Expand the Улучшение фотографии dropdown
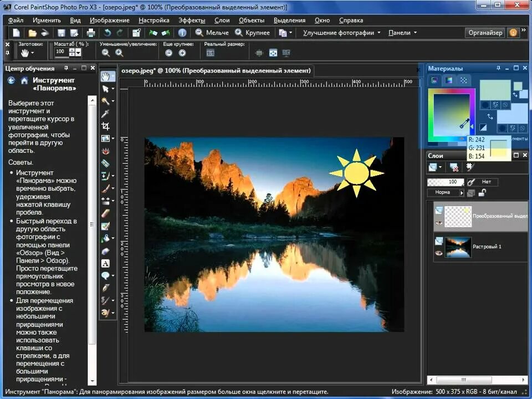Image resolution: width=532 pixels, height=399 pixels. tap(379, 33)
